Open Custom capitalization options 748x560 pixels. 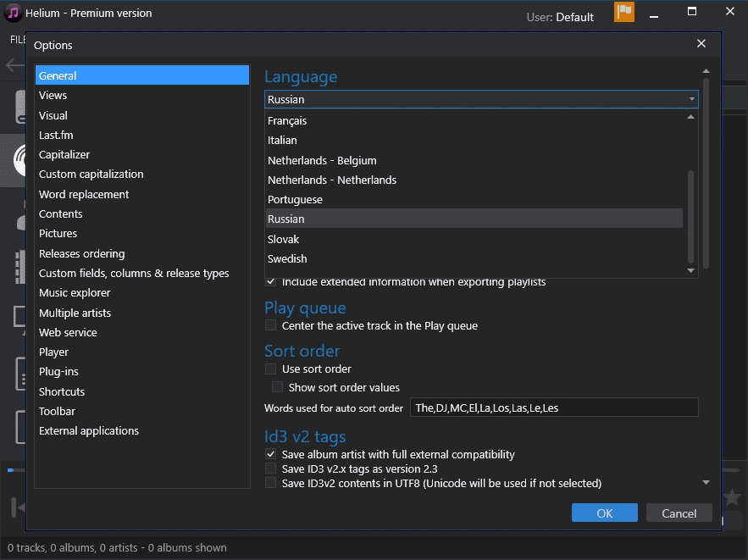[x=142, y=175]
